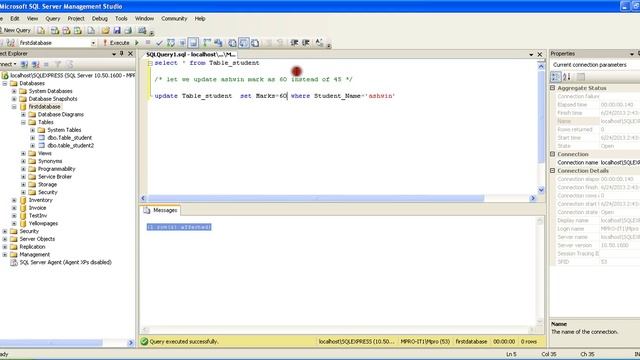Select the Messages results tab
Viewport: 640px width, 360px height.
(x=161, y=210)
